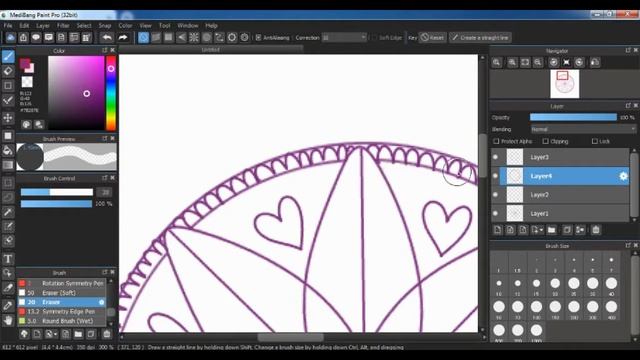Screen dimensions: 640x360
Task: Select the Bucket fill tool
Action: [x=8, y=151]
